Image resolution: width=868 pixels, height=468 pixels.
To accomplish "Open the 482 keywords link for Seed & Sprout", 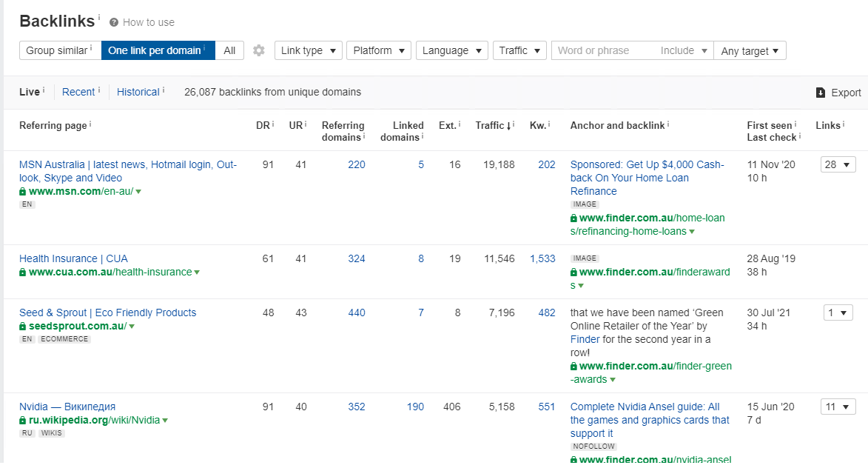I will pyautogui.click(x=546, y=313).
